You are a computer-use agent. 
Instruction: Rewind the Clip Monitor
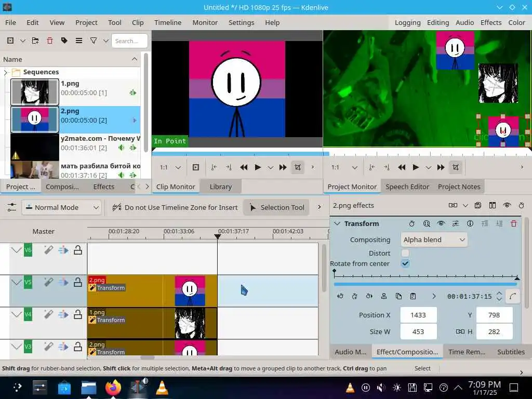point(244,167)
